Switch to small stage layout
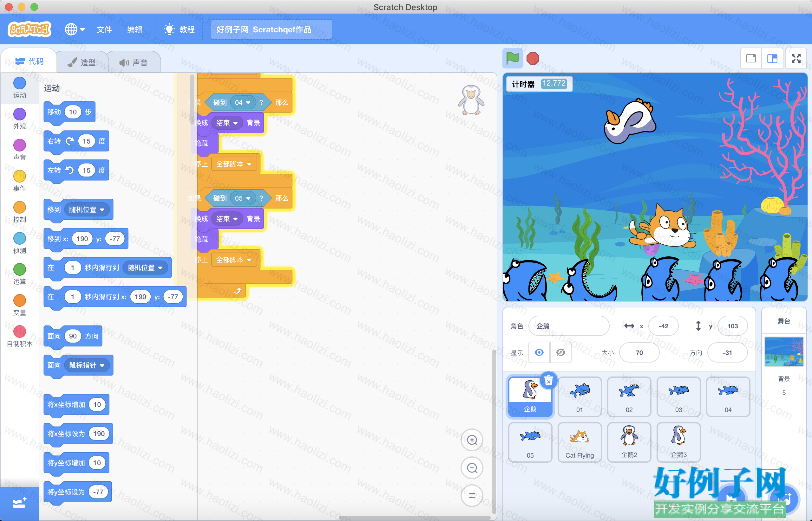The image size is (812, 521). [x=751, y=59]
